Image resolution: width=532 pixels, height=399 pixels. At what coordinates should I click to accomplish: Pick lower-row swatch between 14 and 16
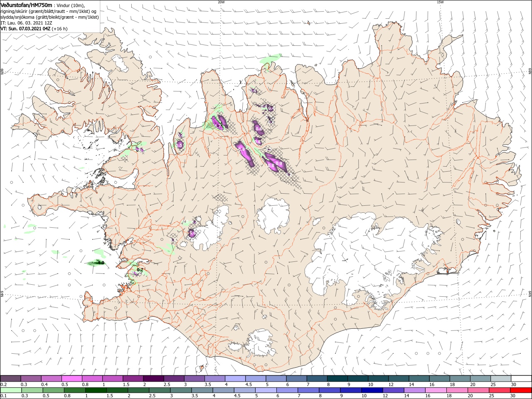(x=414, y=390)
